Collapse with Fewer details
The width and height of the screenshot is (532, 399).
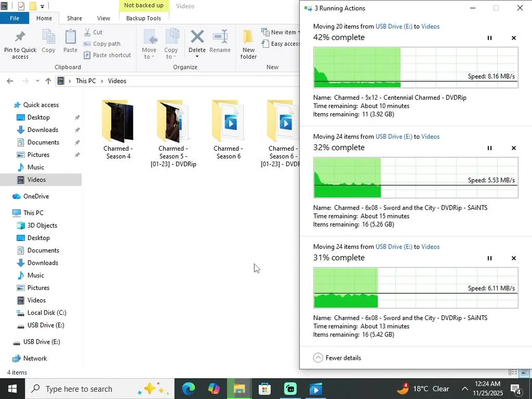point(337,357)
